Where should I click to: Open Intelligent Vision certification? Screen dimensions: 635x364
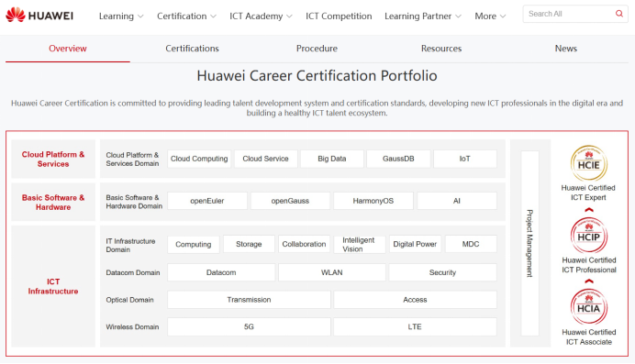pyautogui.click(x=360, y=244)
